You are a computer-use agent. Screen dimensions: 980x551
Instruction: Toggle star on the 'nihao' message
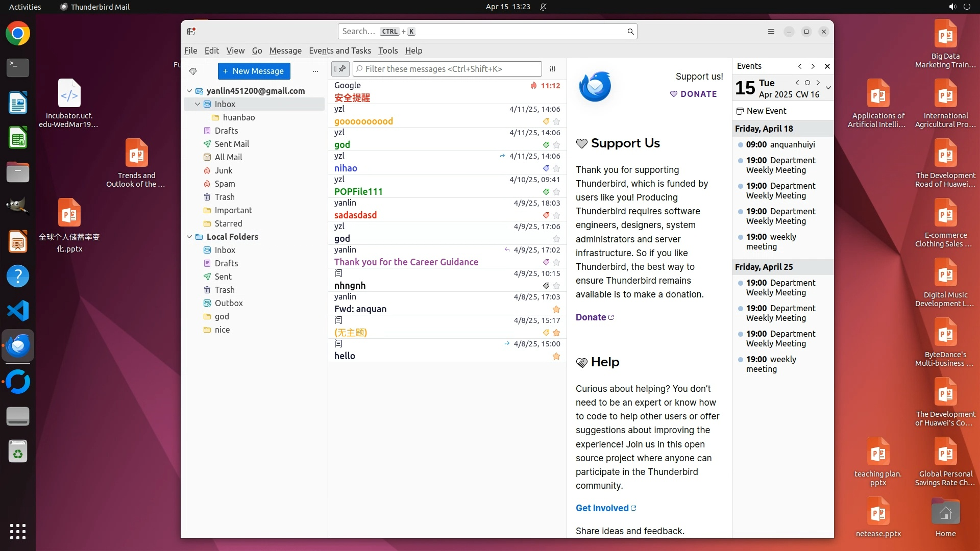click(x=556, y=168)
